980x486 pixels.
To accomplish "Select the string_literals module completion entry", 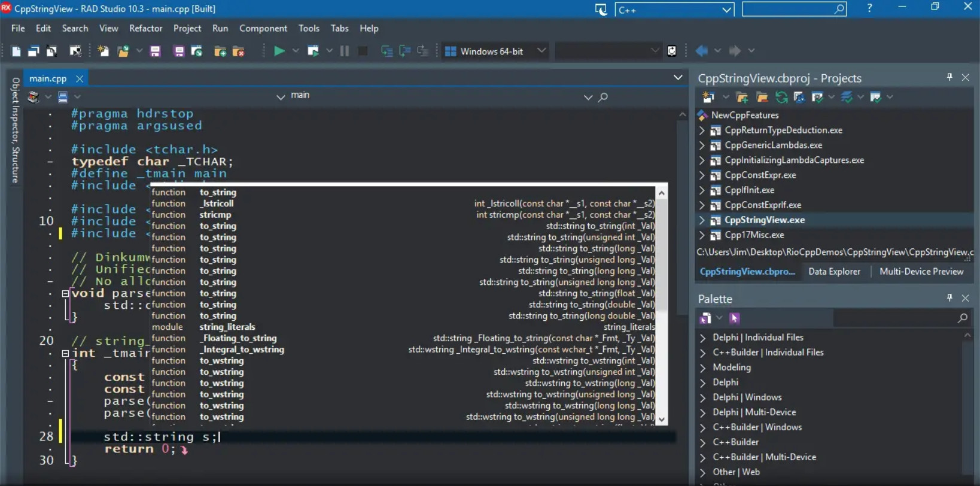I will point(403,327).
